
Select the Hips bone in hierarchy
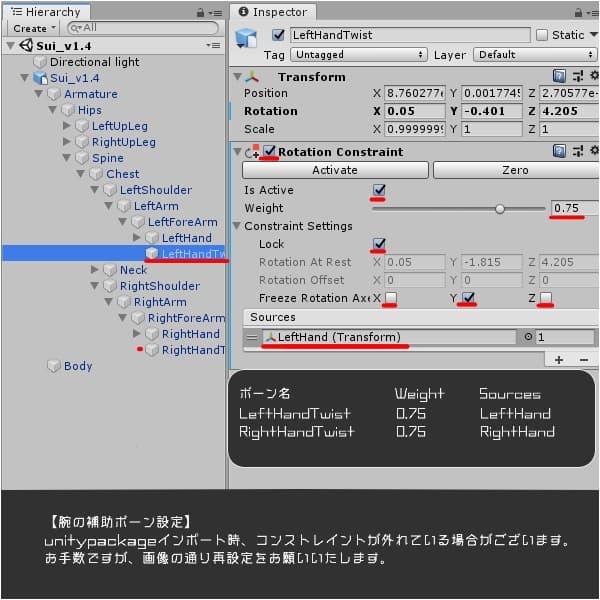coord(90,110)
